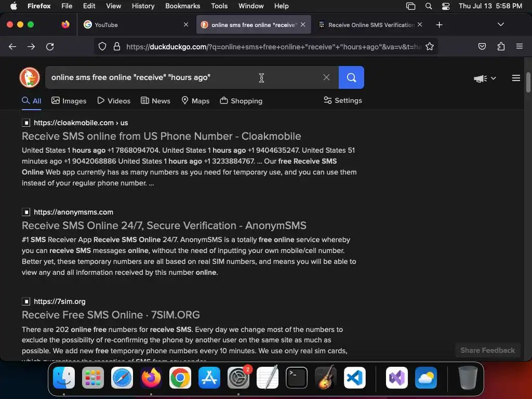
Task: Open the Firefox application hamburger menu
Action: 520,46
